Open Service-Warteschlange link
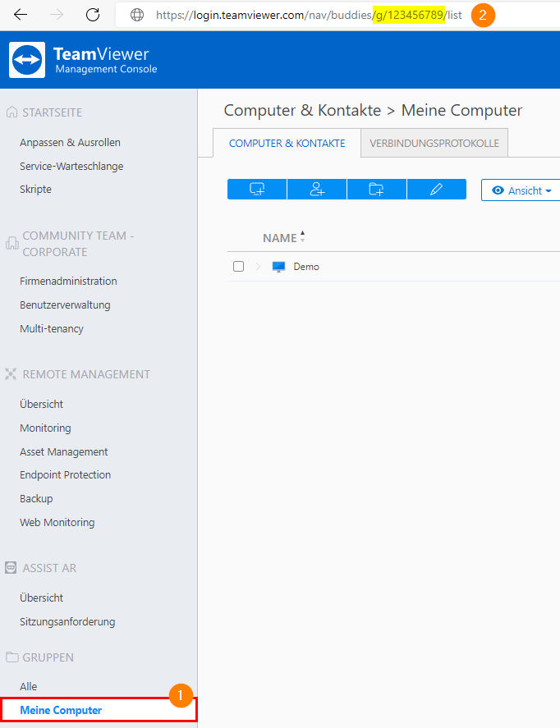 71,167
